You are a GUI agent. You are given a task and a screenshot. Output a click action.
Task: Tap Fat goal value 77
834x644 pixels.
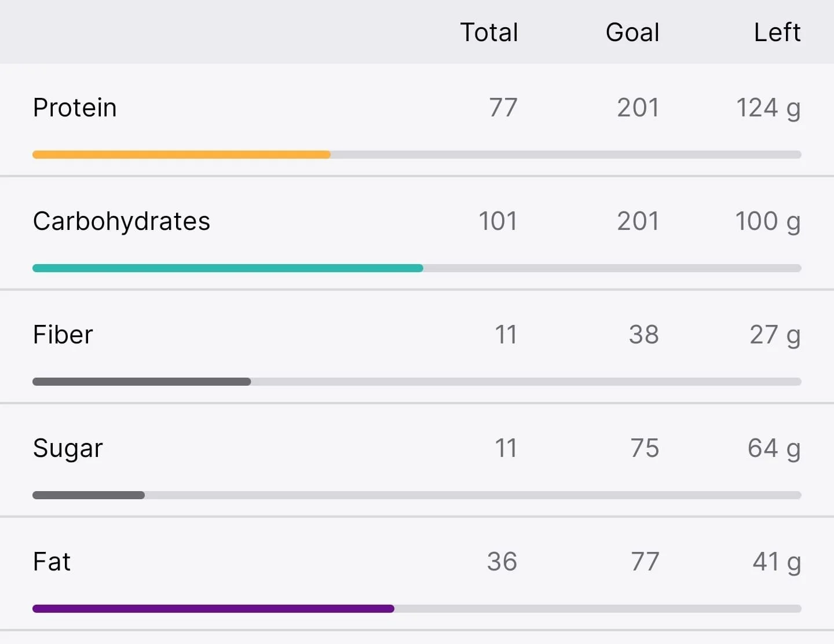tap(645, 562)
